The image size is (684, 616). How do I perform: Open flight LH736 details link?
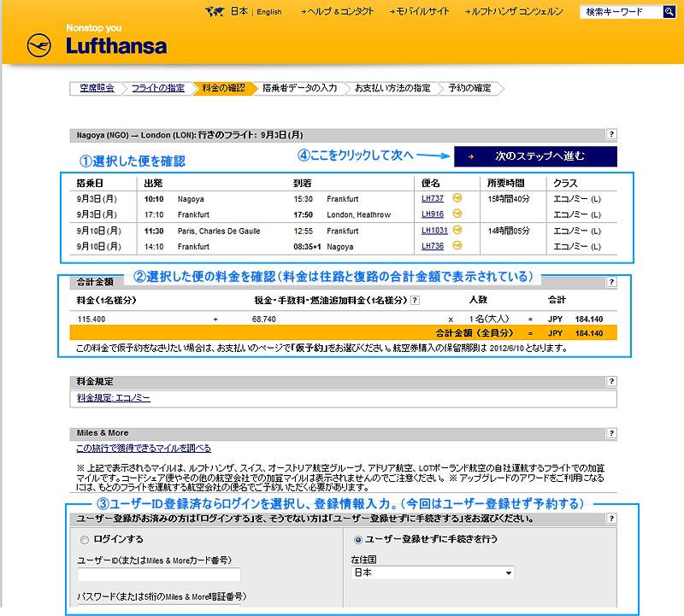[433, 246]
